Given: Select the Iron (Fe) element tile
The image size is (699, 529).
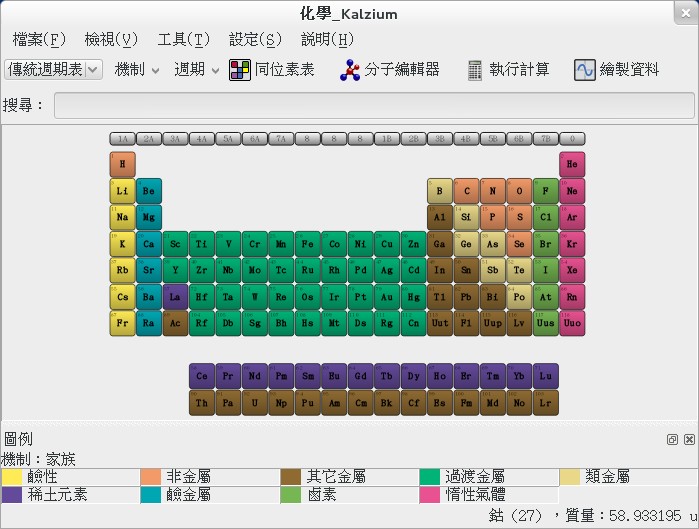Looking at the screenshot, I should (x=308, y=244).
